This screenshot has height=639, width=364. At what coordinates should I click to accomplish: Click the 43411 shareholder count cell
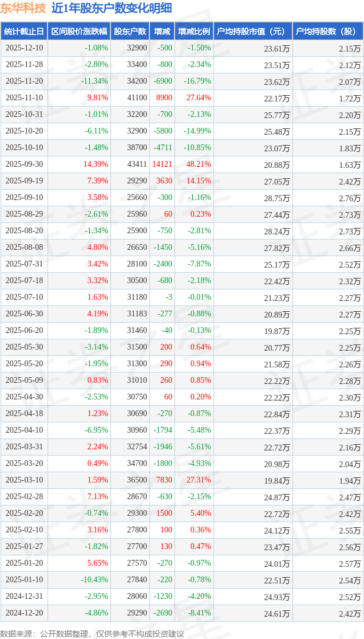[x=130, y=164]
